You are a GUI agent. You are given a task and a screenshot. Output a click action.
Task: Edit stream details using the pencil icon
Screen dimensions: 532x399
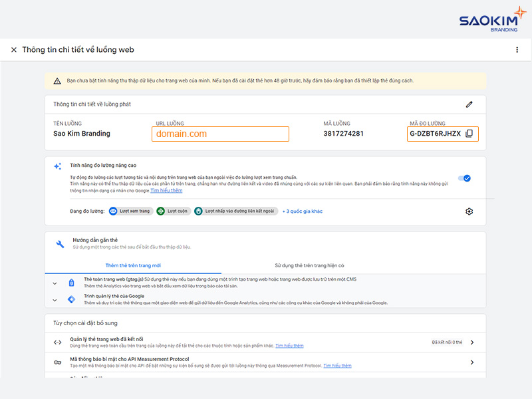pyautogui.click(x=469, y=104)
